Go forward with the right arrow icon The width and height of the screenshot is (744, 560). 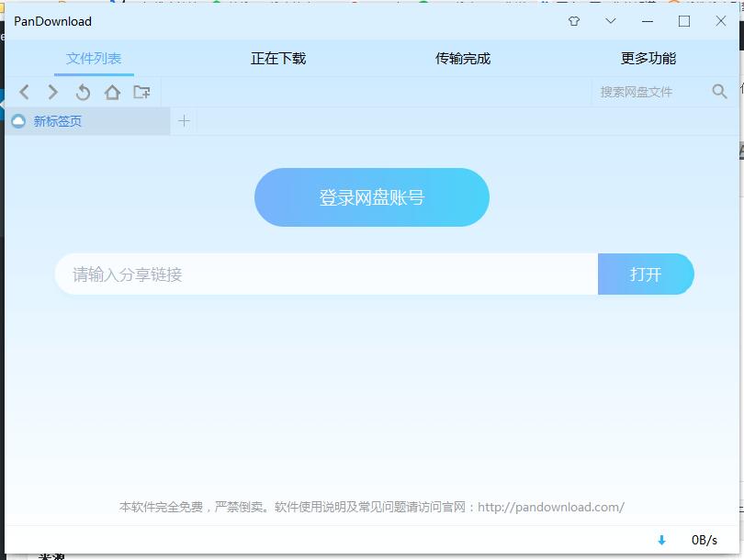coord(52,92)
